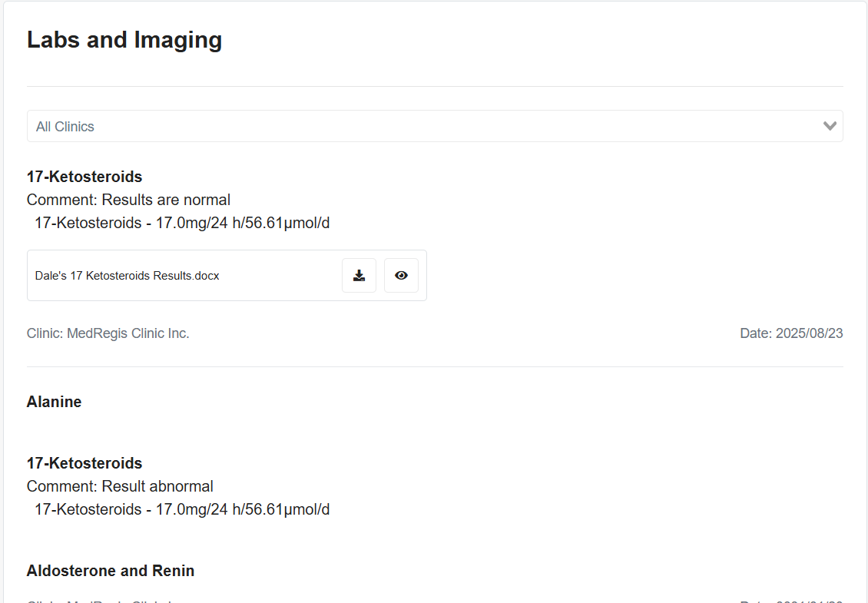Screen dimensions: 868x603
Task: Click the "Result abnormal" comment
Action: coord(120,486)
